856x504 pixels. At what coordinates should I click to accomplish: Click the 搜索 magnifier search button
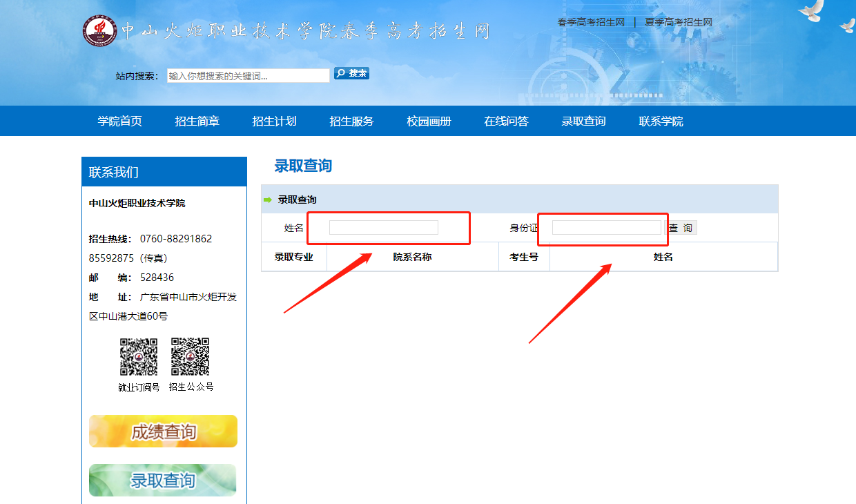coord(351,73)
